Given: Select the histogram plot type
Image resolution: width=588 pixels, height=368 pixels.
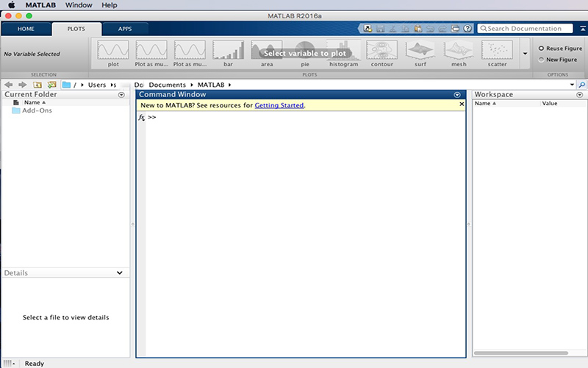Looking at the screenshot, I should 343,54.
